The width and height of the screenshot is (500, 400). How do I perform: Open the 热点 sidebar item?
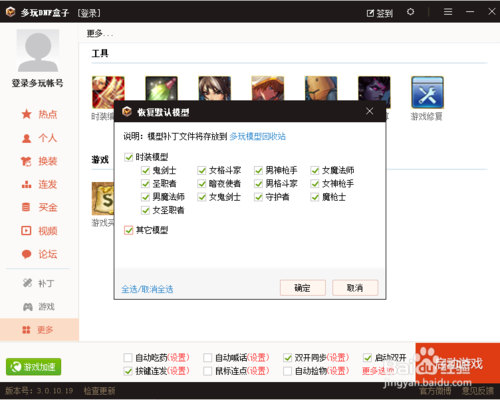point(39,114)
